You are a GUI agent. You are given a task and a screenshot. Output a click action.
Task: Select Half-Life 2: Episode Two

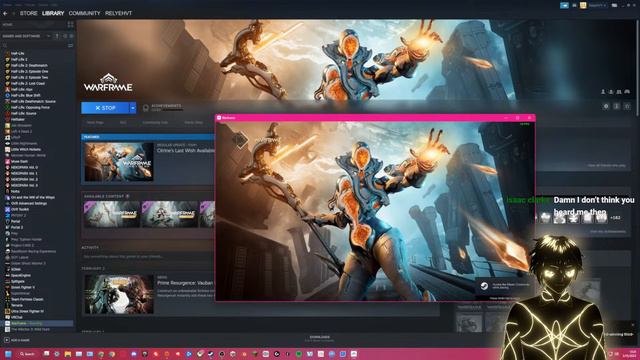click(x=29, y=77)
